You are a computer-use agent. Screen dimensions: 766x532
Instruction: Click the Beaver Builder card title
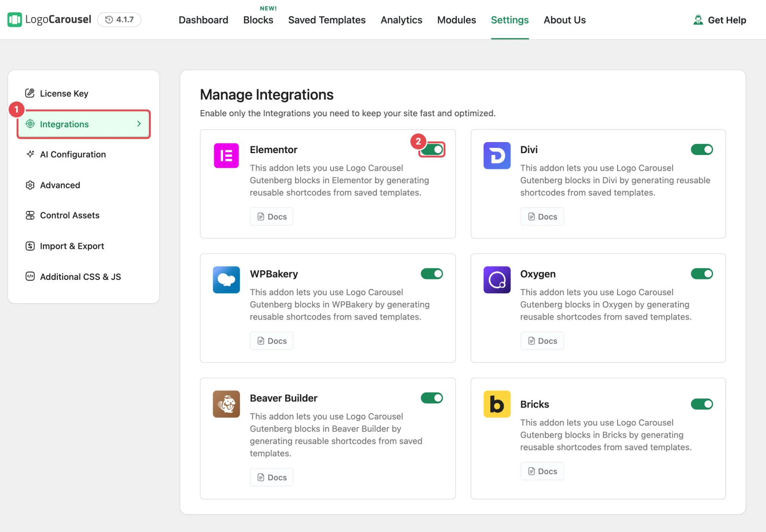click(283, 398)
